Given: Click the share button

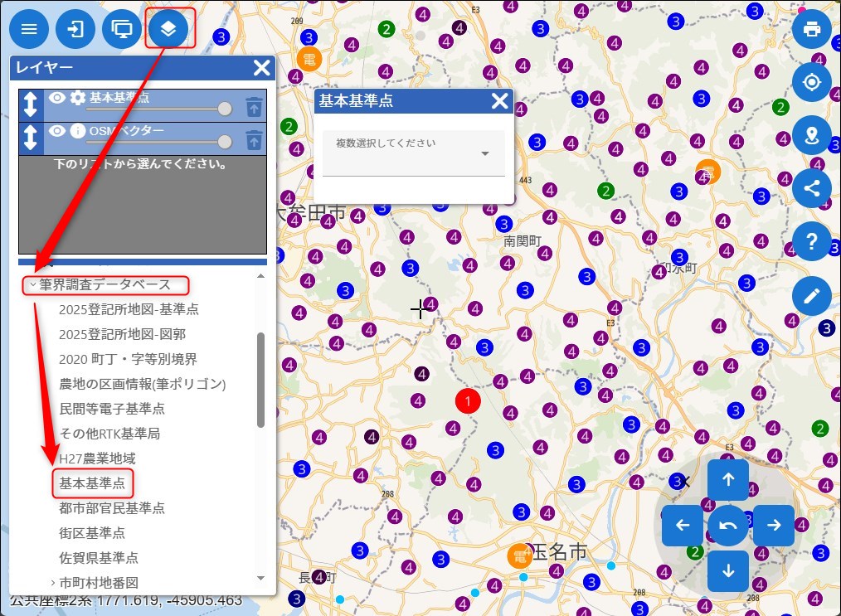Looking at the screenshot, I should tap(811, 188).
